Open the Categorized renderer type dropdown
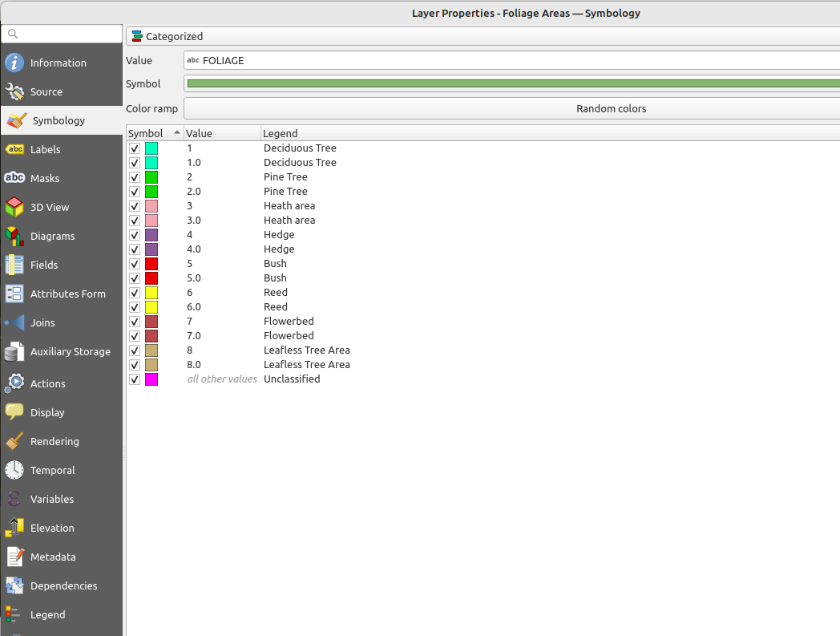 click(x=481, y=36)
